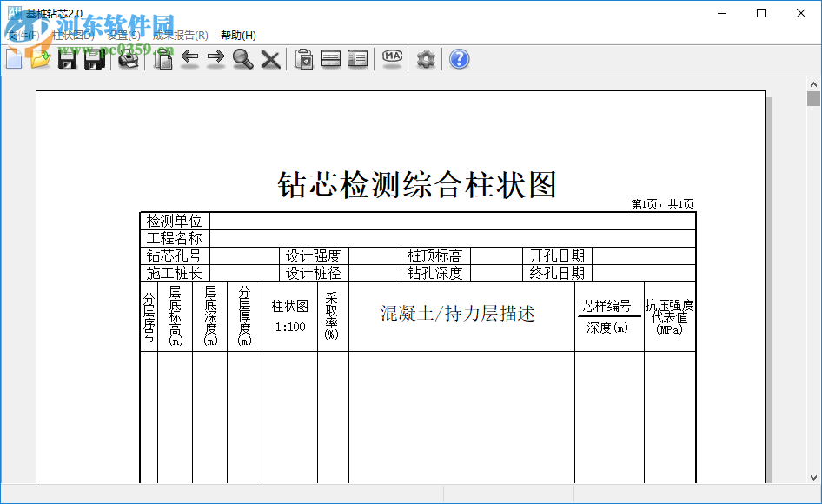
Task: Open the 柱状图 menu
Action: tap(73, 36)
